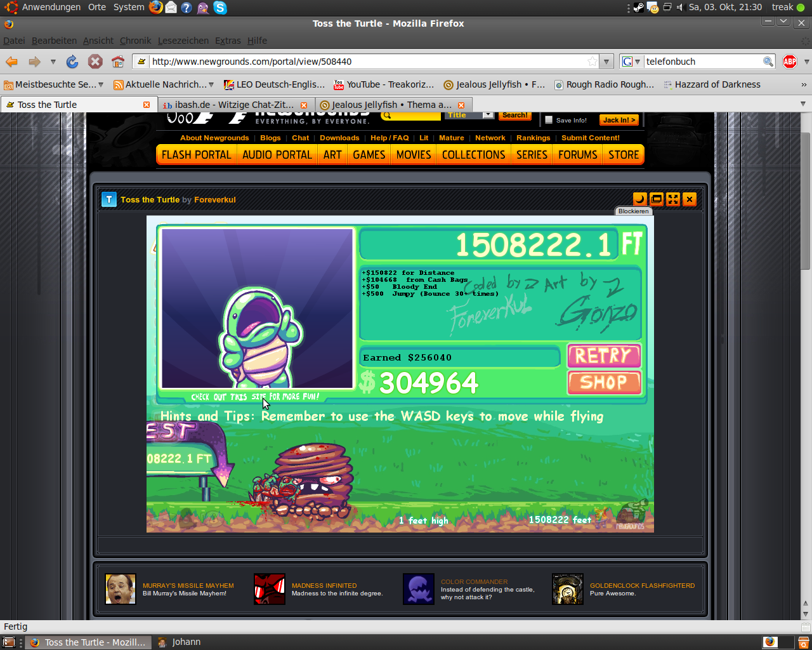Go back with the orange arrow
Viewport: 812px width, 650px height.
pyautogui.click(x=11, y=62)
